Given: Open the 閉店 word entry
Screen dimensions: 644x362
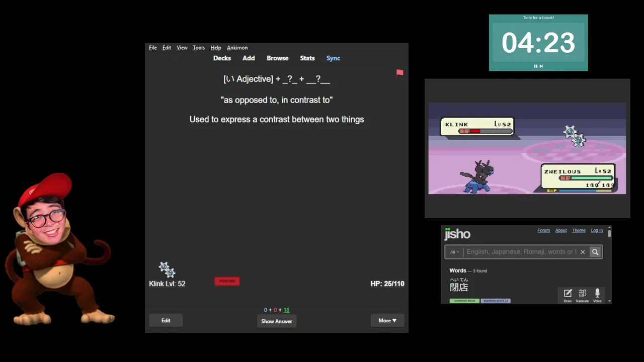Looking at the screenshot, I should click(x=459, y=287).
